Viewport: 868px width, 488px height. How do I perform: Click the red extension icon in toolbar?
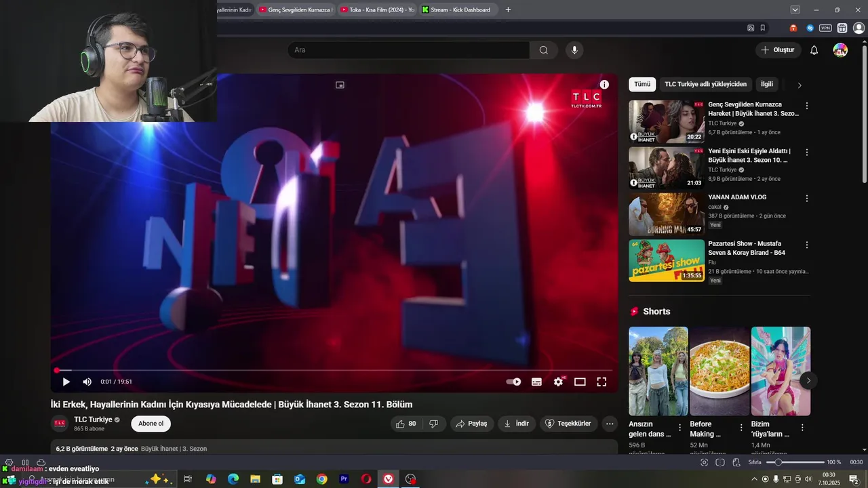[793, 28]
